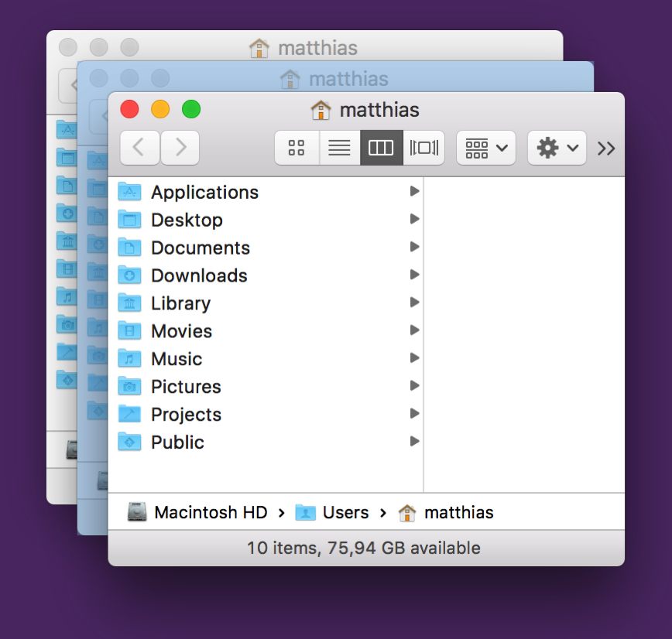Expand Projects using its disclosure arrow

click(414, 413)
